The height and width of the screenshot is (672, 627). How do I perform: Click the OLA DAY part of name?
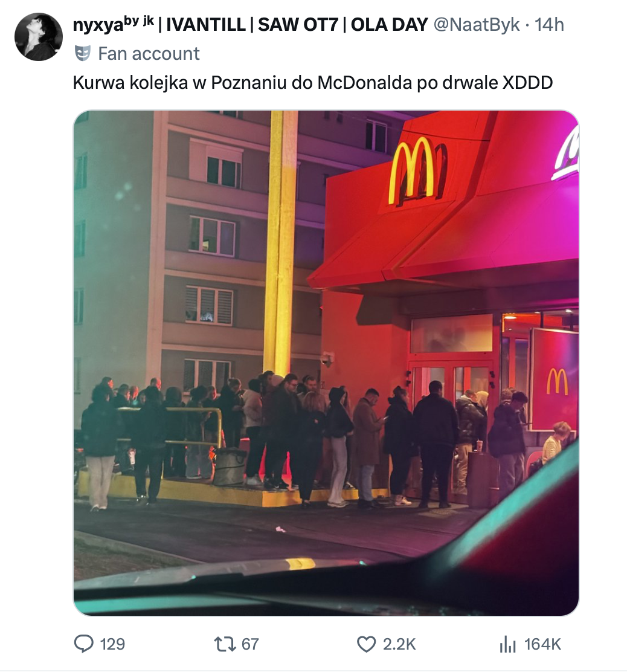pyautogui.click(x=389, y=25)
